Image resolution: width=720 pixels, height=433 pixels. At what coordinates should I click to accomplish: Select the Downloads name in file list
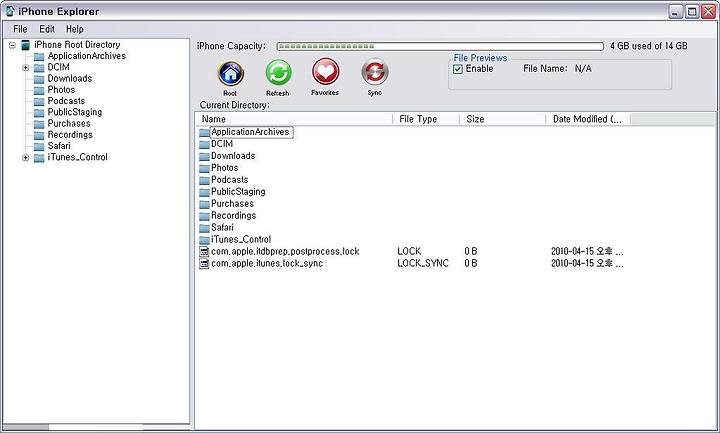pyautogui.click(x=233, y=156)
